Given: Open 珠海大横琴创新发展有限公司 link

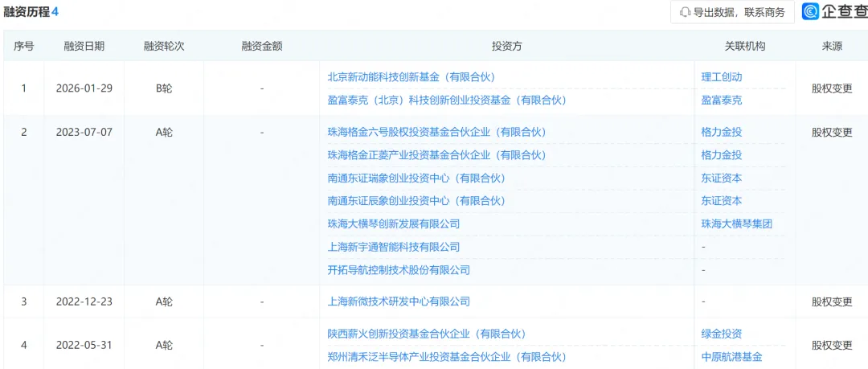Looking at the screenshot, I should (x=394, y=223).
